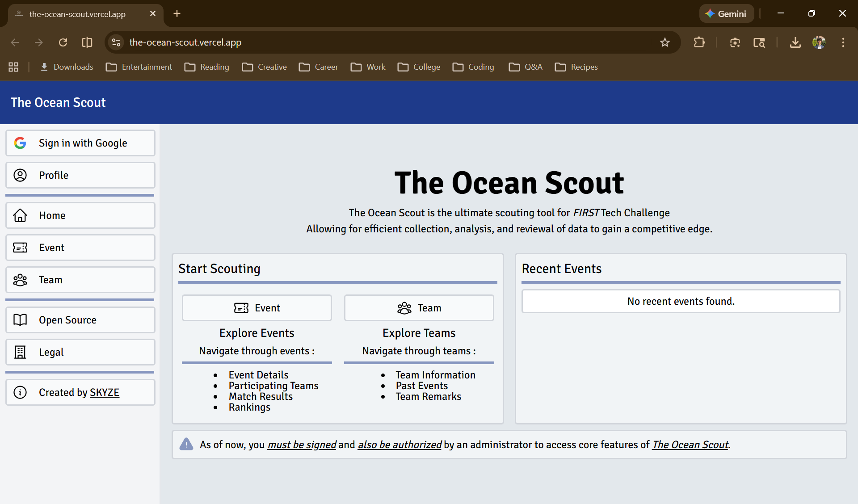Click the Profile user icon
This screenshot has width=858, height=504.
coord(20,175)
